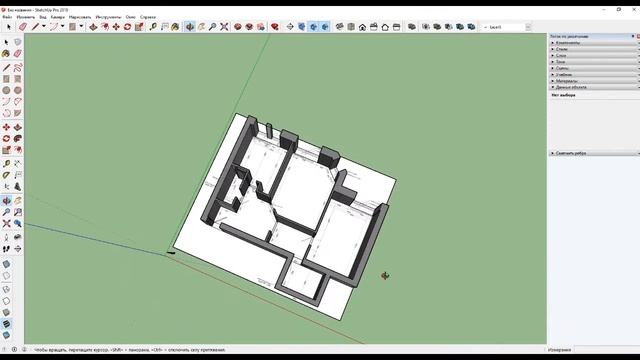
Task: Pick the Circle tool in the left tool set
Action: point(6,90)
